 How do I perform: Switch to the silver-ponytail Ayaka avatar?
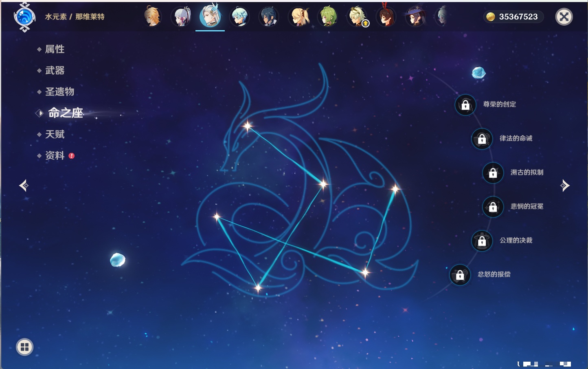(x=182, y=17)
